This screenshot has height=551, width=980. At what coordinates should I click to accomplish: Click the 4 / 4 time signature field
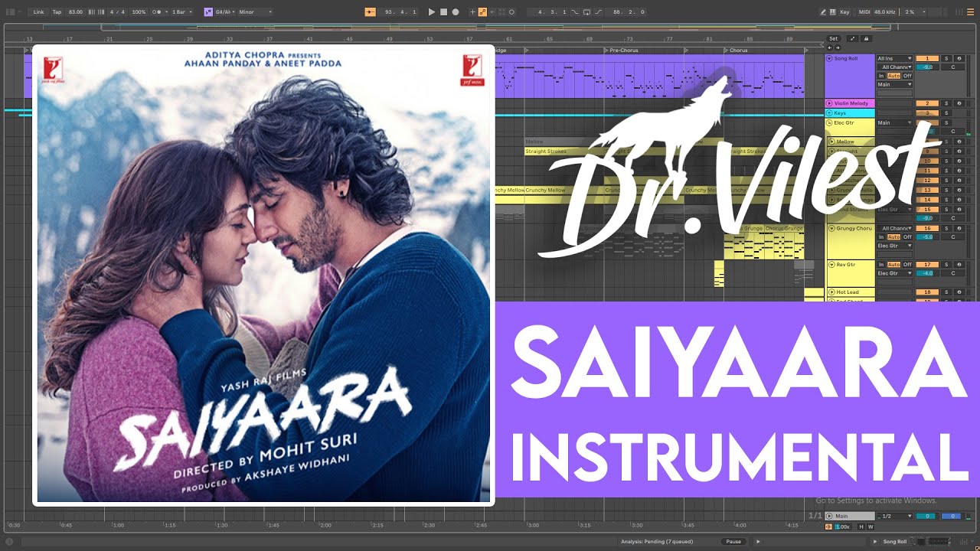coord(117,12)
